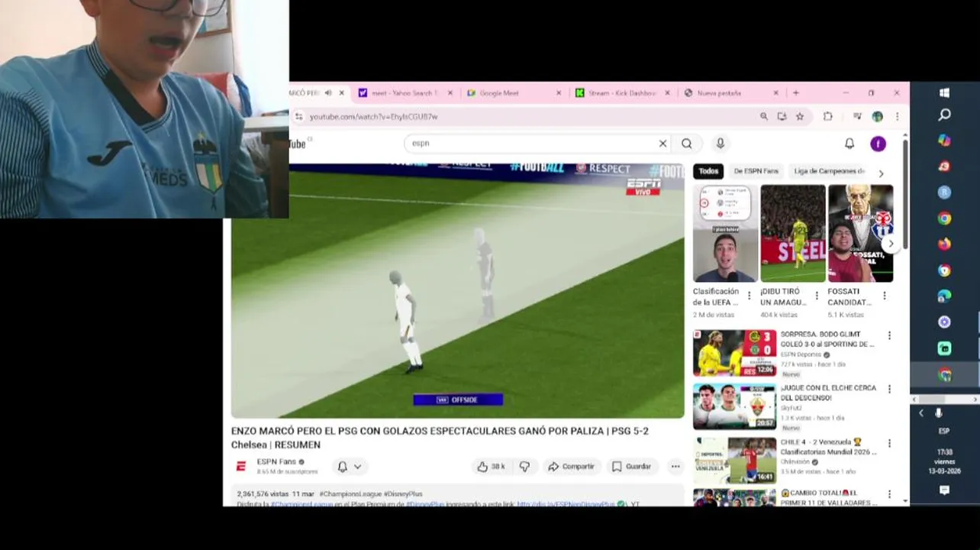Viewport: 980px width, 550px height.
Task: Click the ESPN Fans channel logo
Action: click(241, 466)
